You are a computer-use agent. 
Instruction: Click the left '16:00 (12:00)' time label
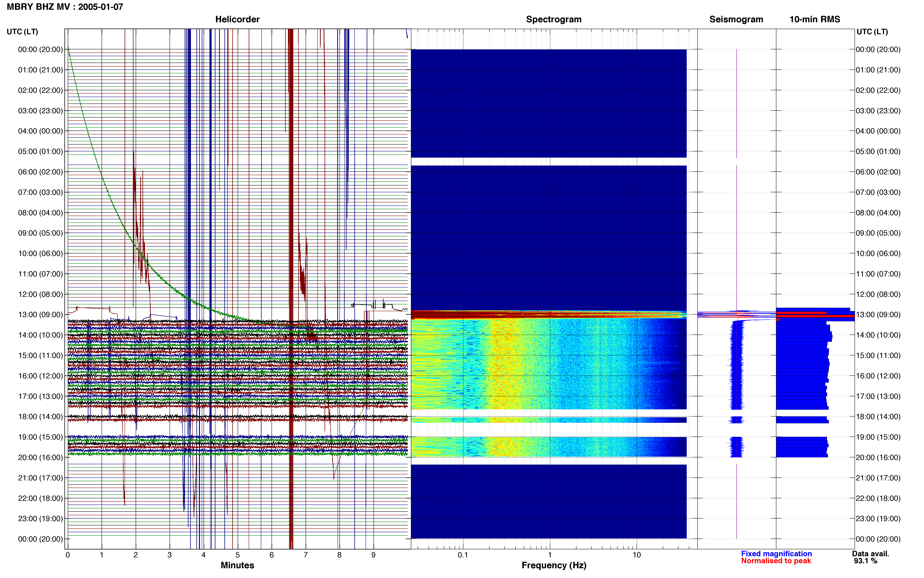tap(41, 376)
